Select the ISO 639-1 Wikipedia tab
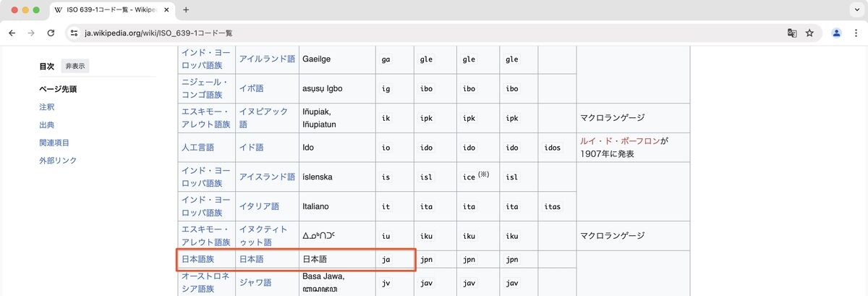 pyautogui.click(x=112, y=10)
